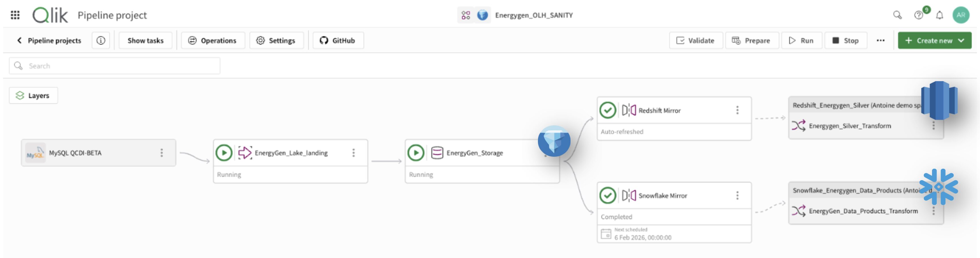
Task: Click the app launcher grid toggle
Action: [x=15, y=15]
